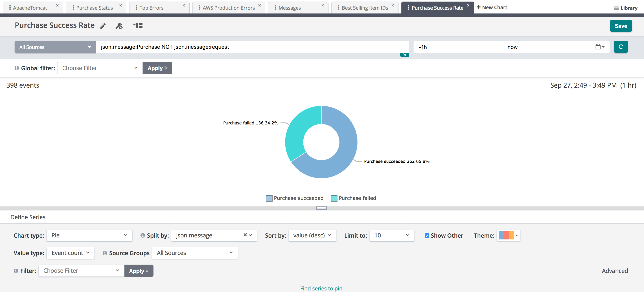Click the refresh search icon button
The height and width of the screenshot is (292, 644).
pyautogui.click(x=620, y=47)
